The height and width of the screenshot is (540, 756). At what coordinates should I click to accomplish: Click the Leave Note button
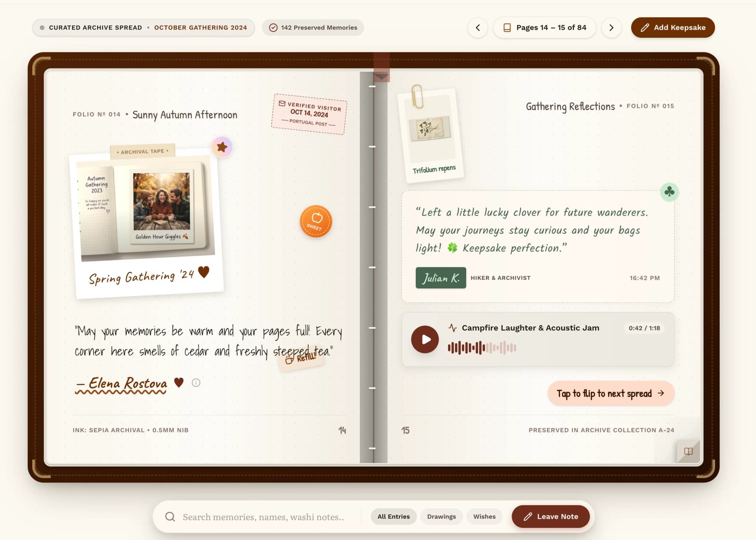pyautogui.click(x=550, y=516)
